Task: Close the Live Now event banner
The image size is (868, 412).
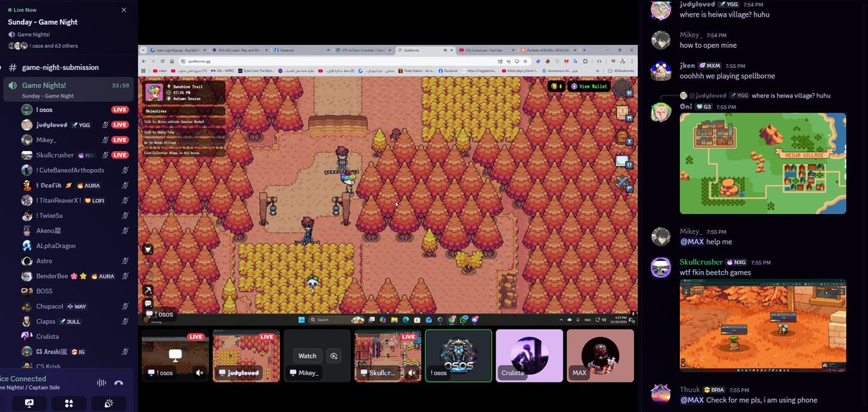Action: click(x=124, y=10)
